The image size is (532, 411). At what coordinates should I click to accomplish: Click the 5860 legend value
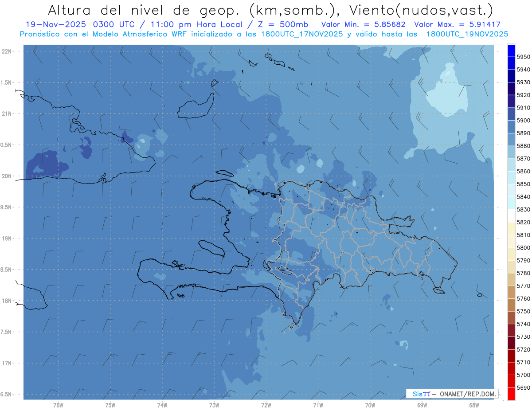click(x=523, y=171)
